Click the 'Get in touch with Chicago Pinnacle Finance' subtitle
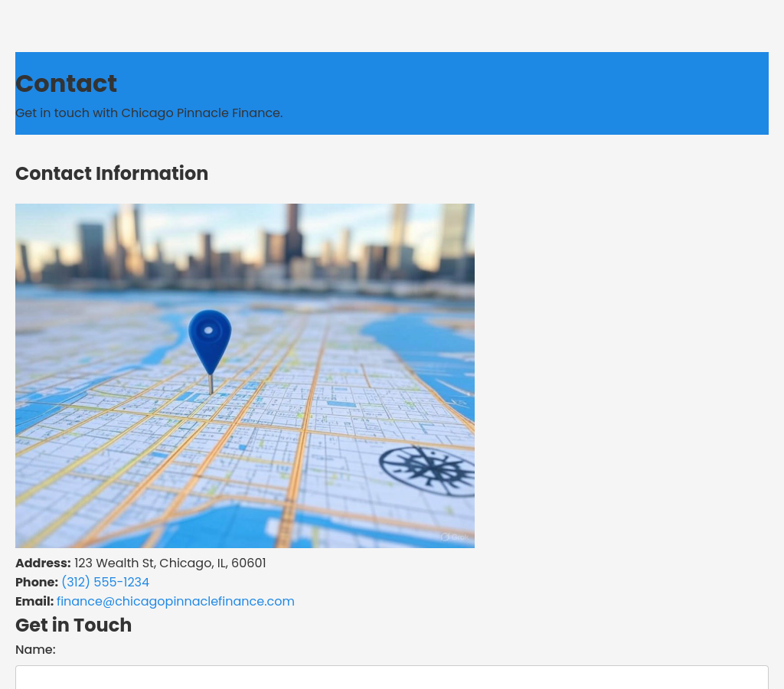The height and width of the screenshot is (689, 784). tap(149, 113)
